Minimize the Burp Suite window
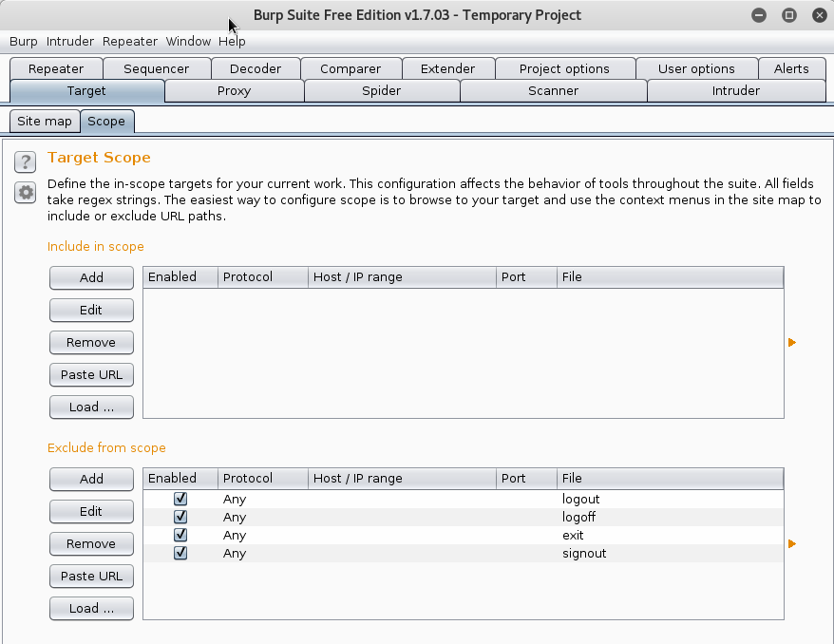The width and height of the screenshot is (834, 644). (x=759, y=15)
